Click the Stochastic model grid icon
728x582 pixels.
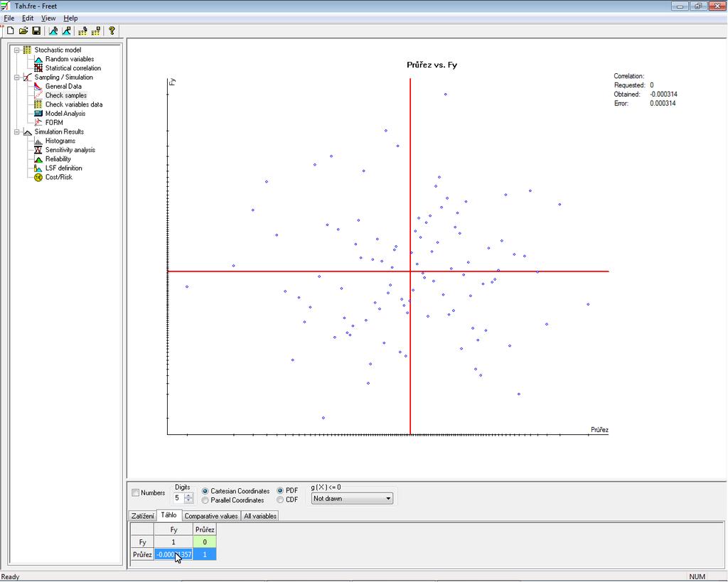pyautogui.click(x=28, y=50)
